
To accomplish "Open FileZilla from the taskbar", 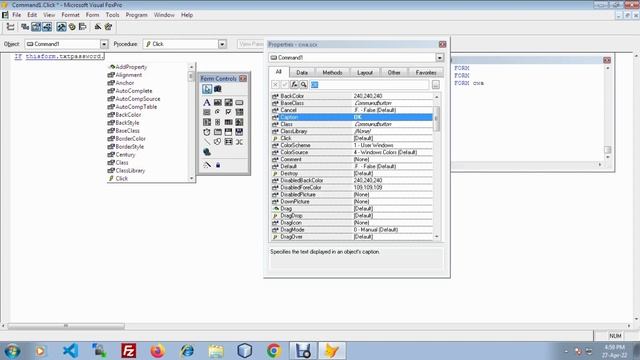I will tap(129, 351).
